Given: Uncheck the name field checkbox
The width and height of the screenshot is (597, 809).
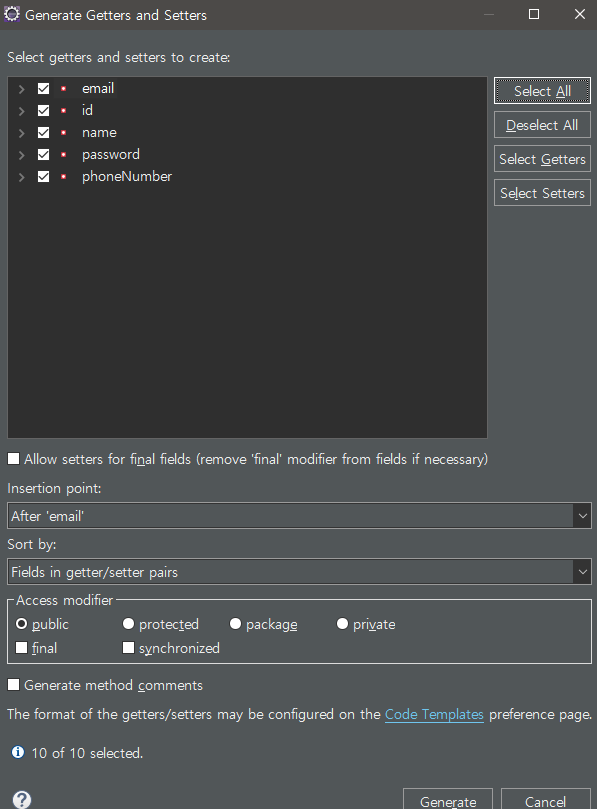Looking at the screenshot, I should [x=43, y=133].
